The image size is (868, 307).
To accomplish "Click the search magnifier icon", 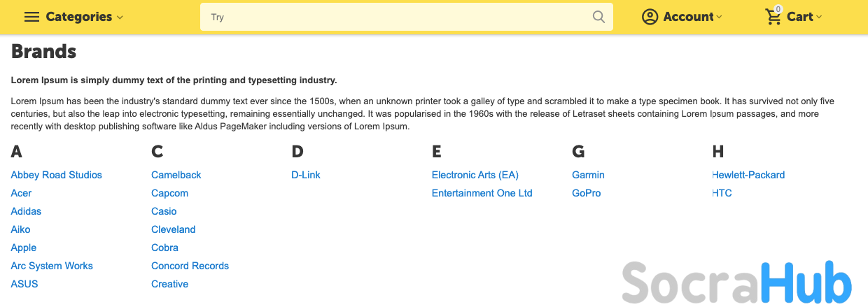I will click(x=598, y=17).
